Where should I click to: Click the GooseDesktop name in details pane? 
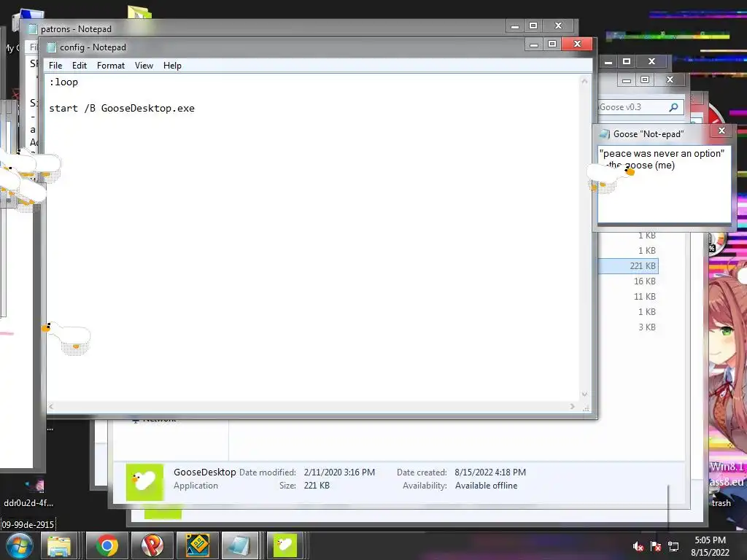pyautogui.click(x=204, y=472)
